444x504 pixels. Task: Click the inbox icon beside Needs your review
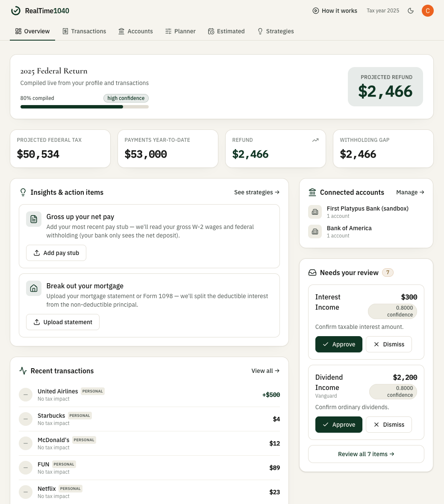pyautogui.click(x=312, y=273)
